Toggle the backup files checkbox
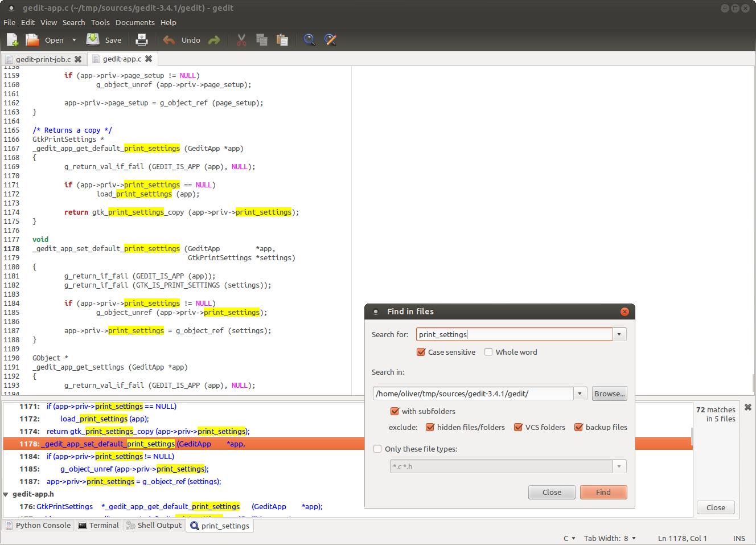Image resolution: width=756 pixels, height=545 pixels. click(578, 427)
